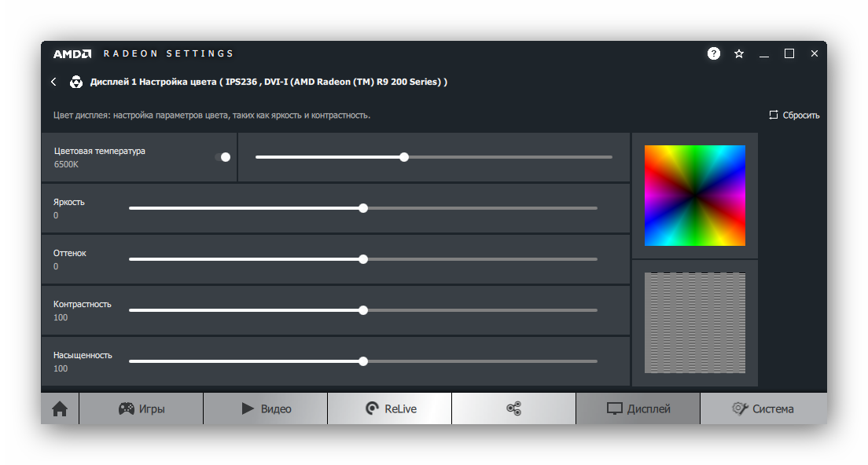Open the ReLive tab
868x465 pixels.
[390, 408]
